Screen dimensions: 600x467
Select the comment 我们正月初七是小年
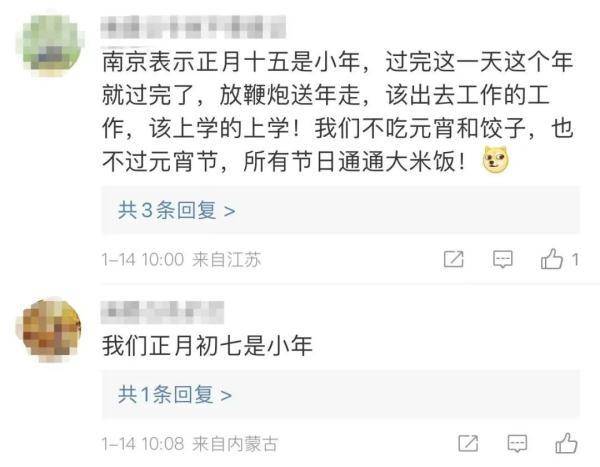(208, 346)
